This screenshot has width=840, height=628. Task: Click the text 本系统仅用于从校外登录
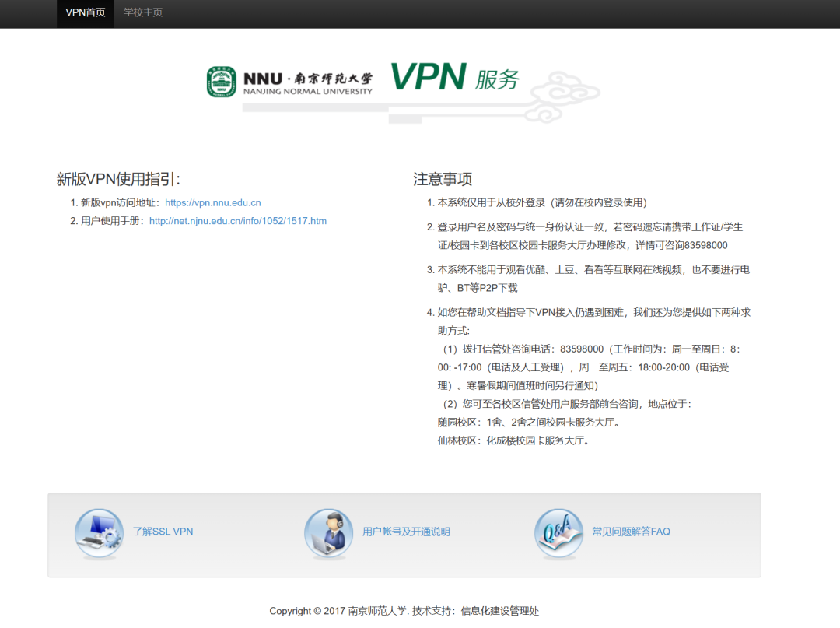point(492,202)
